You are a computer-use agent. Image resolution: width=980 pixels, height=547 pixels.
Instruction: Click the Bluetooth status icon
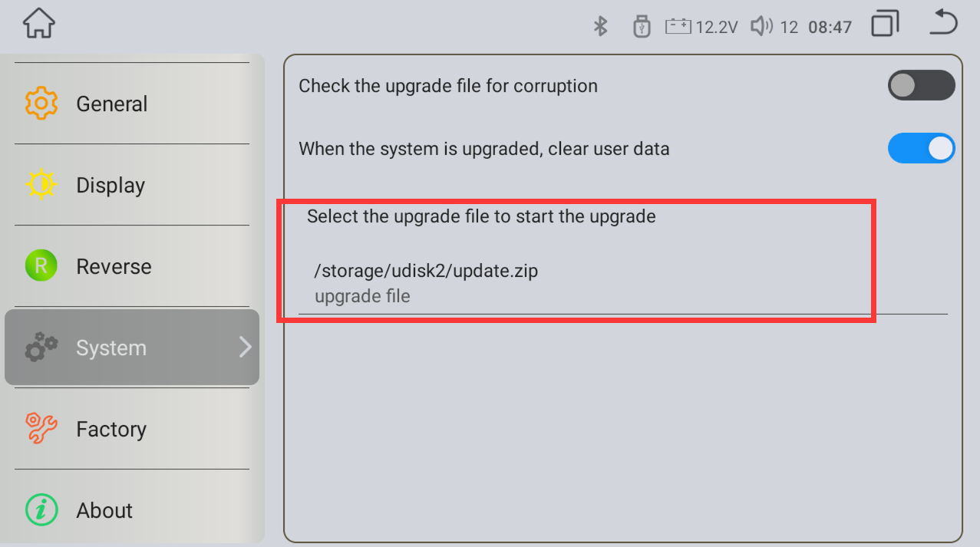600,27
